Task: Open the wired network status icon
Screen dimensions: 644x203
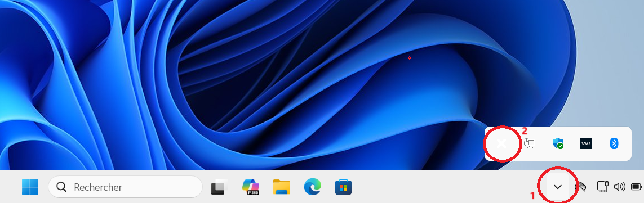Action: point(602,187)
